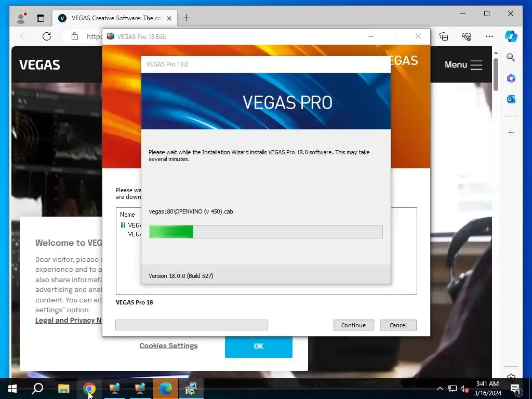Open Browser essentials heart icon
532x399 pixels.
467,36
